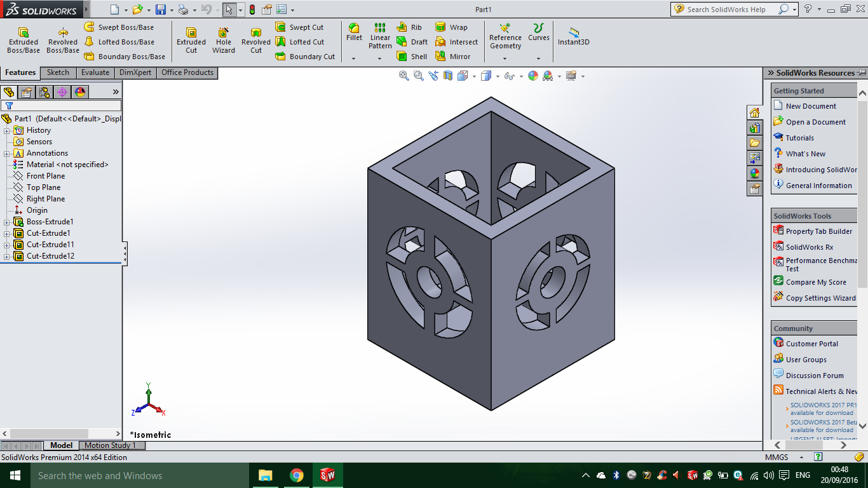Open the Linear Pattern dropdown arrow
The width and height of the screenshot is (868, 488).
point(380,58)
